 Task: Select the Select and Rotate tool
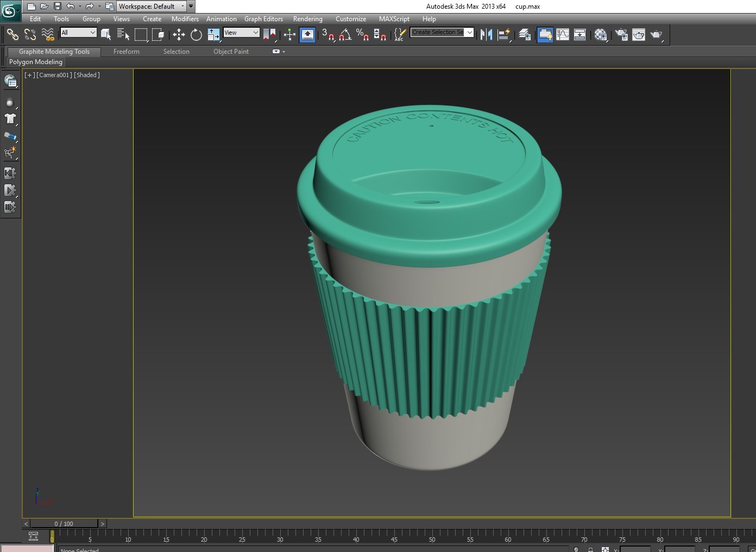coord(196,35)
